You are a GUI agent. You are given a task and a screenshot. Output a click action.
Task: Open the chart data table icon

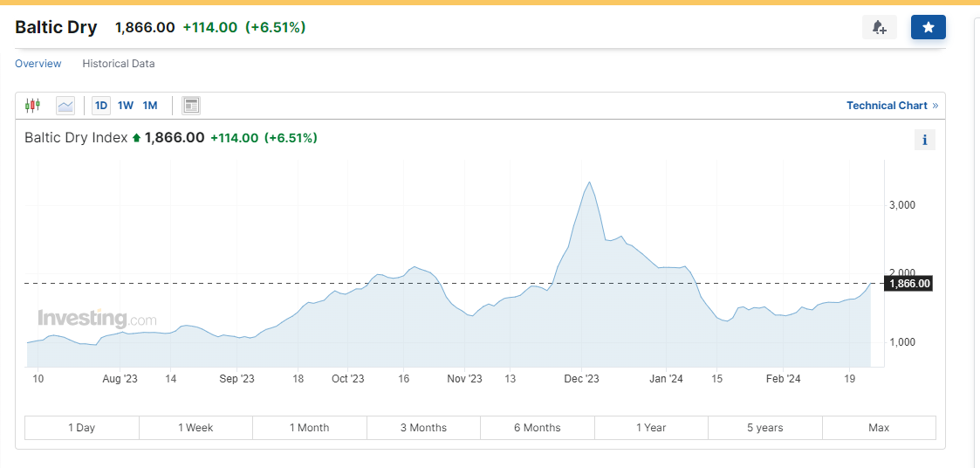click(x=191, y=106)
